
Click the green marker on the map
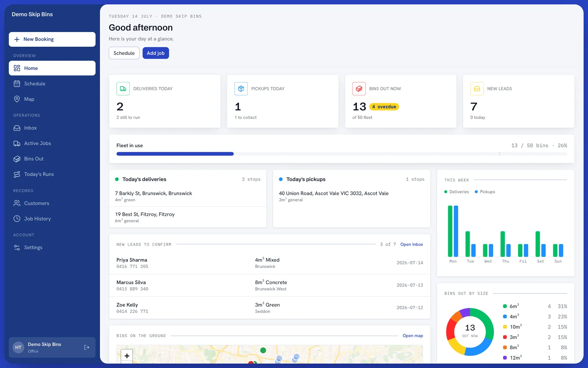(x=263, y=350)
